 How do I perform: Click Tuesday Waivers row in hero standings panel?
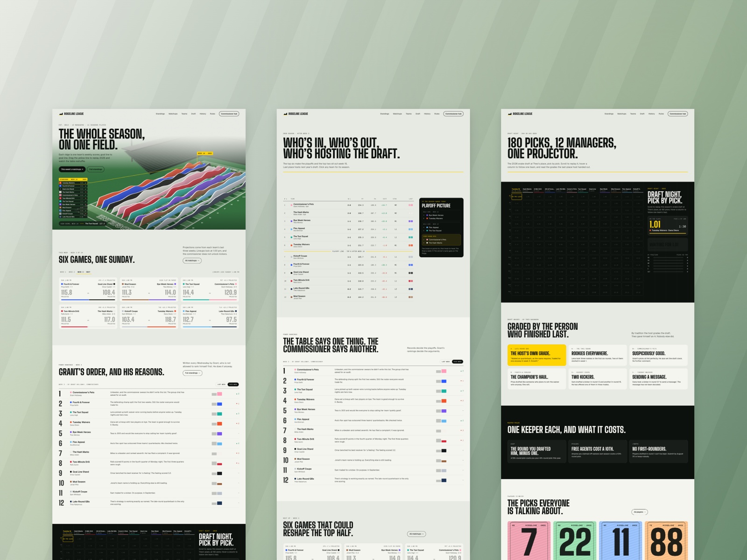[x=73, y=183]
